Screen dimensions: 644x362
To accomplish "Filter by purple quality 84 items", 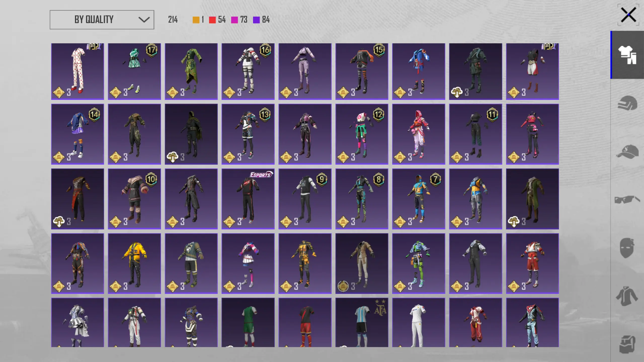I will [x=261, y=20].
